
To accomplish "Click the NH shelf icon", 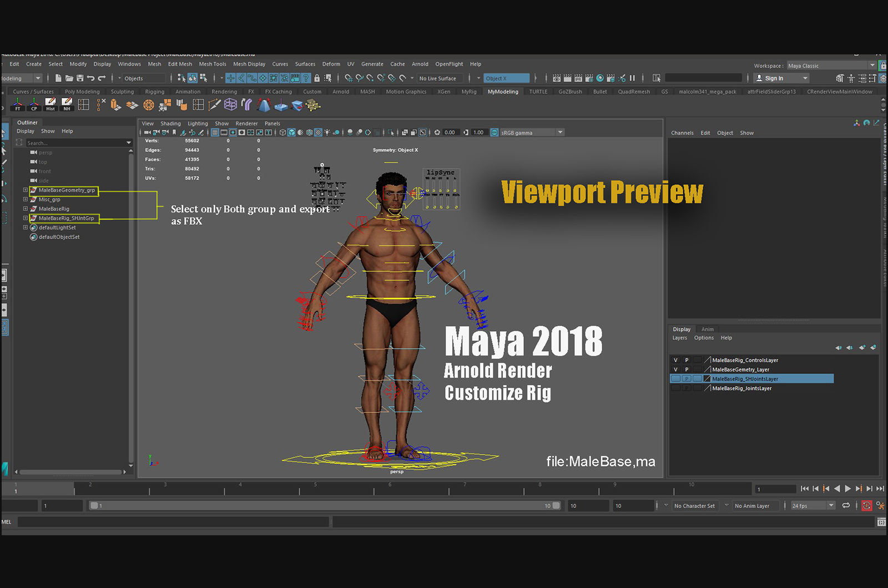I will (67, 105).
